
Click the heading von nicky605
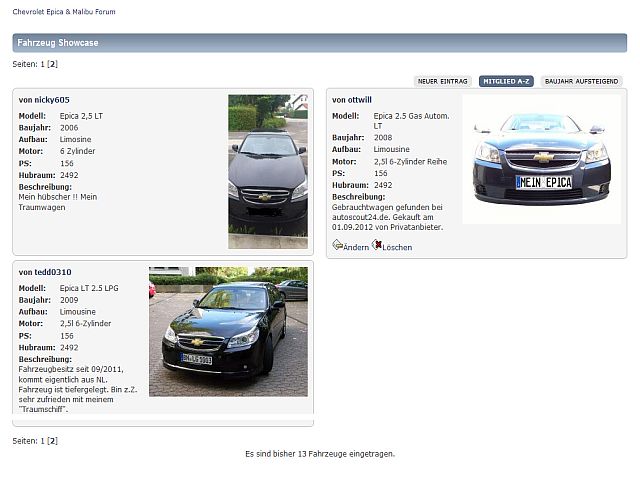point(44,100)
